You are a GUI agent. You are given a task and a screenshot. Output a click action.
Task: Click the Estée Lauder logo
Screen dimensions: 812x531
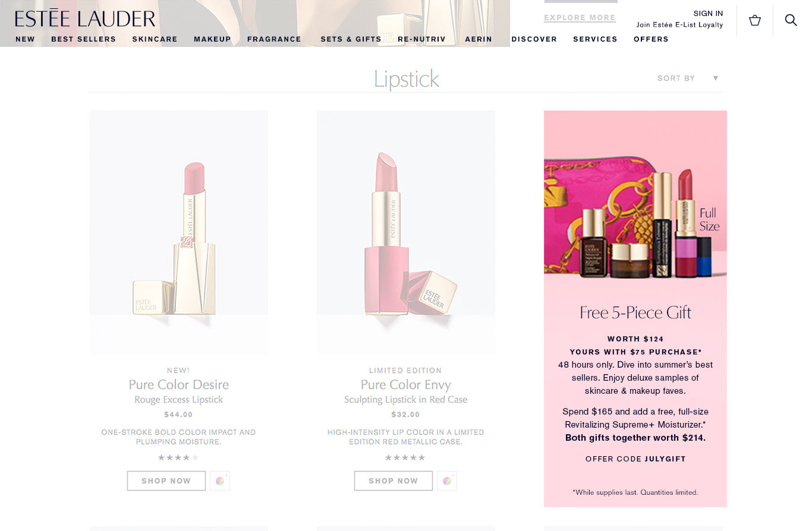(x=85, y=18)
